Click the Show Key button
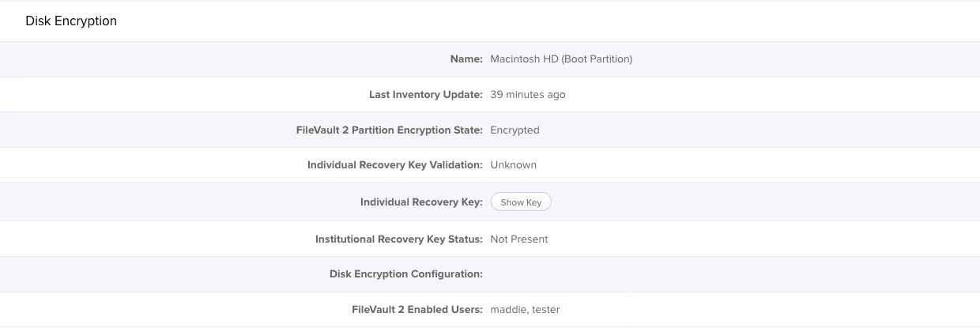This screenshot has height=328, width=980. 521,202
